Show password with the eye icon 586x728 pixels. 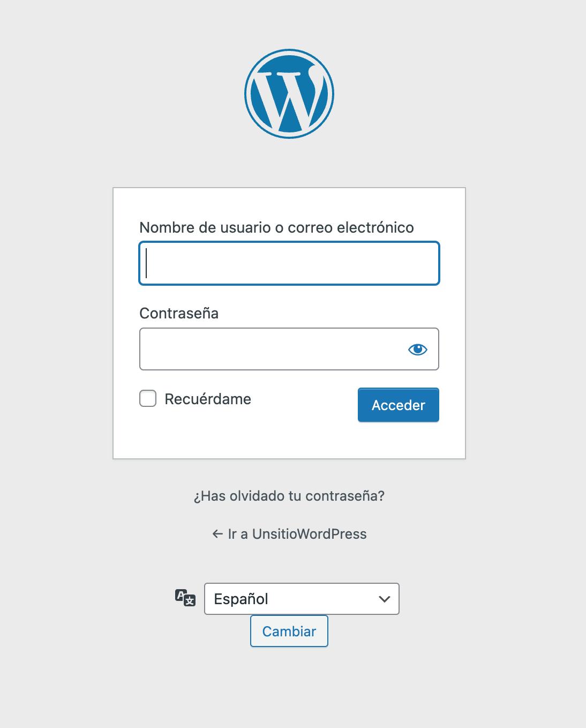(x=418, y=350)
